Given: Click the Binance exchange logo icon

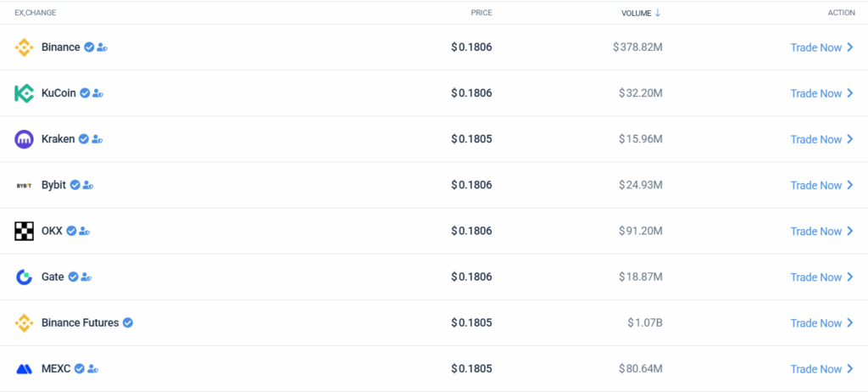Looking at the screenshot, I should (24, 48).
